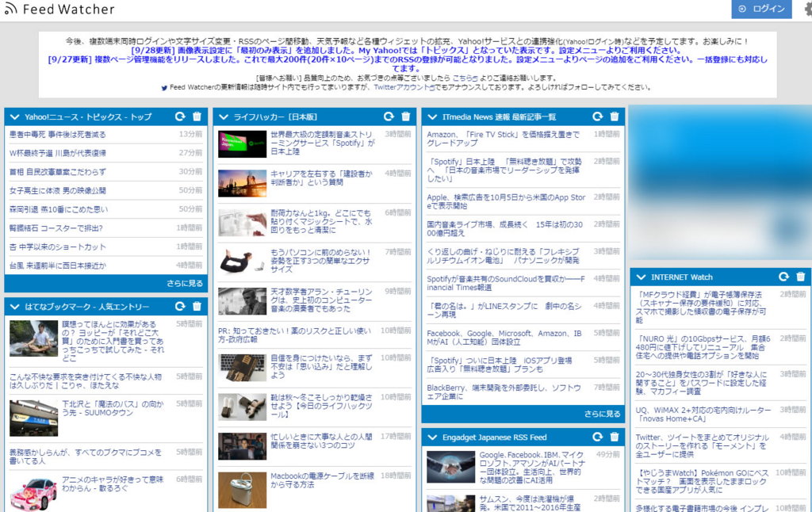Open headline 森岡引退 席10番にこめた思い
The height and width of the screenshot is (512, 812).
[x=59, y=210]
